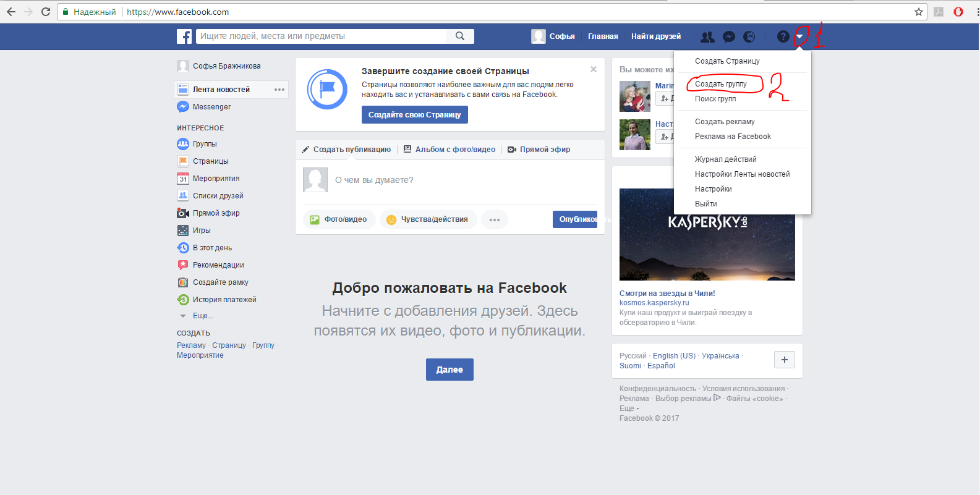980x495 pixels.
Task: Click the Recommendations star icon
Action: (183, 265)
